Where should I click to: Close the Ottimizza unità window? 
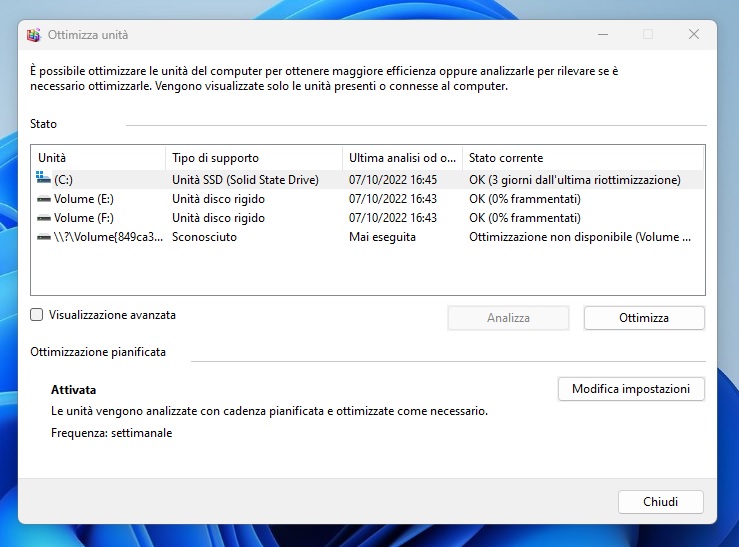pos(693,34)
